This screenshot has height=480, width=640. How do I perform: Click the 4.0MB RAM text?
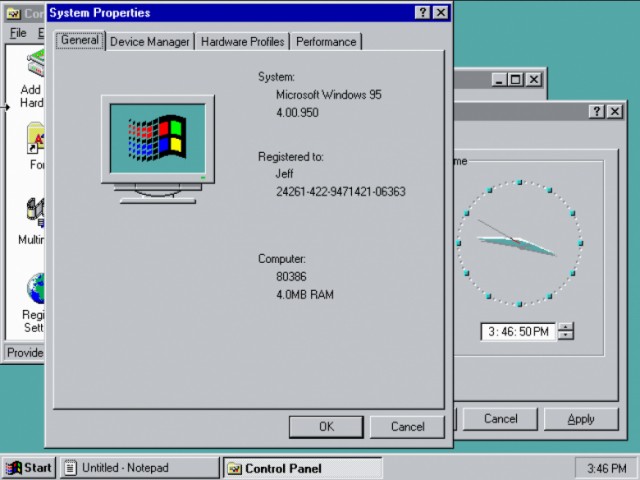click(305, 295)
